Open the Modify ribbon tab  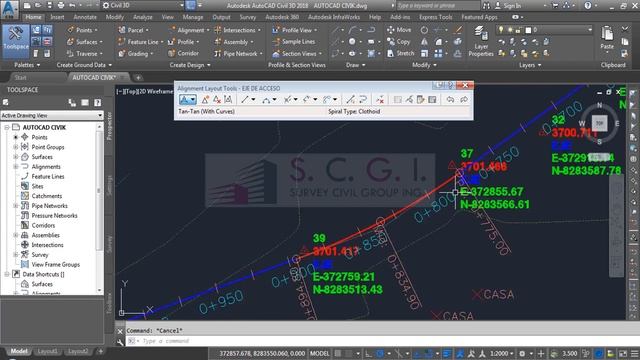pos(114,17)
